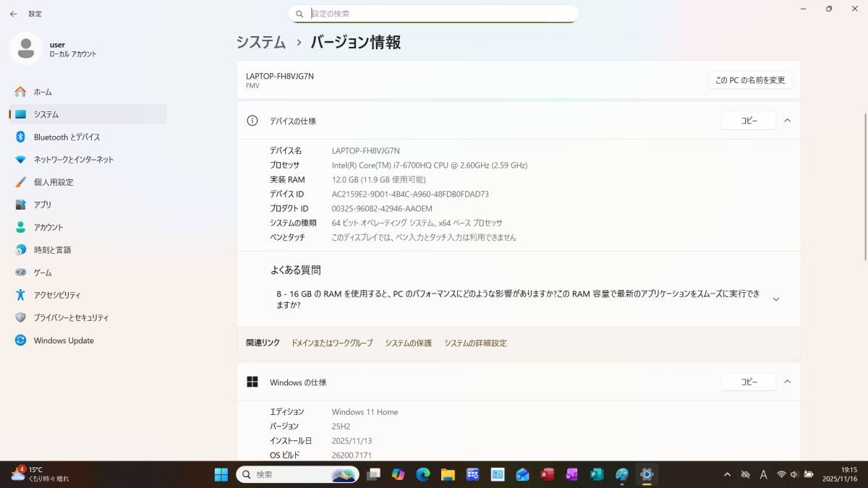Open Windows Update settings from the sidebar
Image resolution: width=868 pixels, height=488 pixels.
coord(64,340)
